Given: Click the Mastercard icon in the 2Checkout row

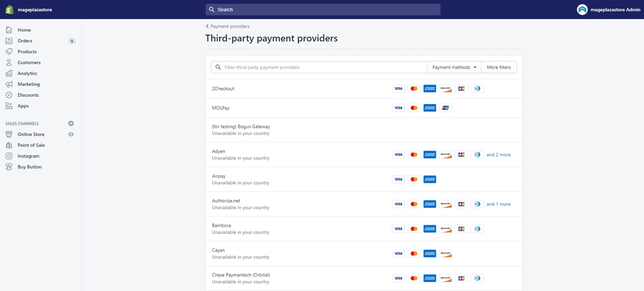Looking at the screenshot, I should pos(414,88).
